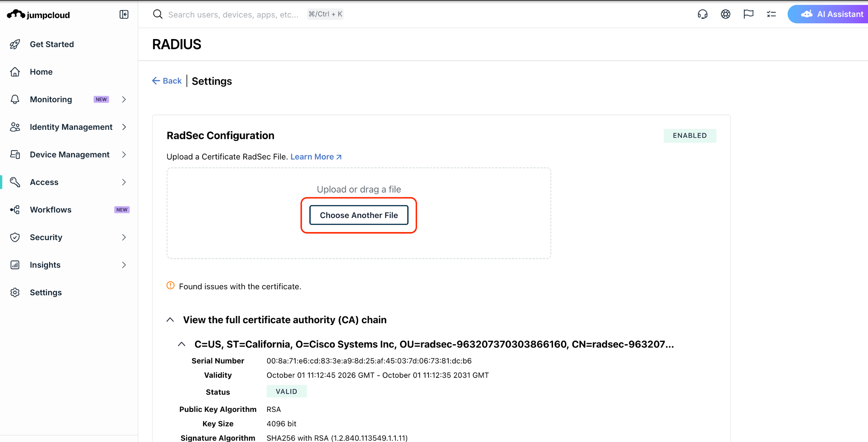The height and width of the screenshot is (442, 868).
Task: Click the RSA public key algorithm value
Action: coord(273,409)
